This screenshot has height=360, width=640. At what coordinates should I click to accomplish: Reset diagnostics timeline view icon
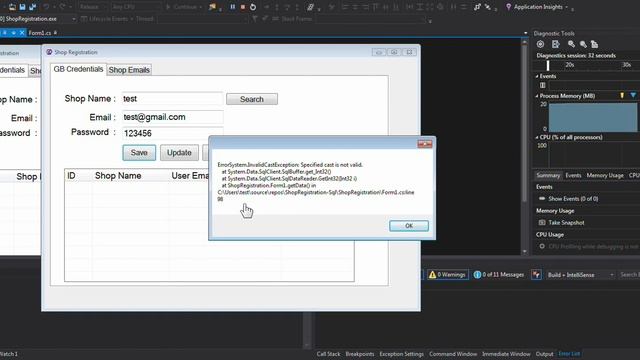point(595,44)
